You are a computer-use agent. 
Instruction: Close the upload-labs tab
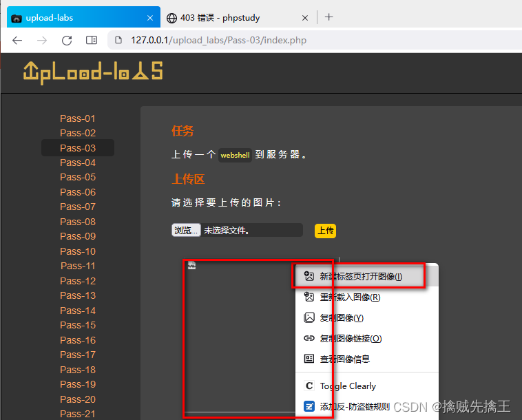click(x=150, y=18)
